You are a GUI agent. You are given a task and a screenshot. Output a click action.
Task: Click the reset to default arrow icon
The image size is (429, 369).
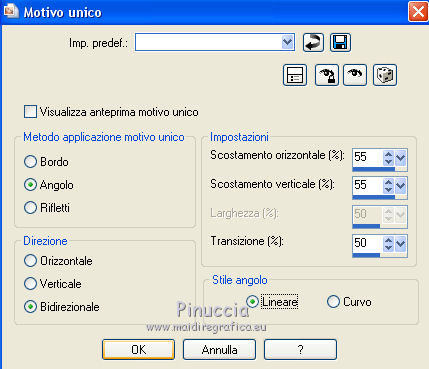pos(313,43)
